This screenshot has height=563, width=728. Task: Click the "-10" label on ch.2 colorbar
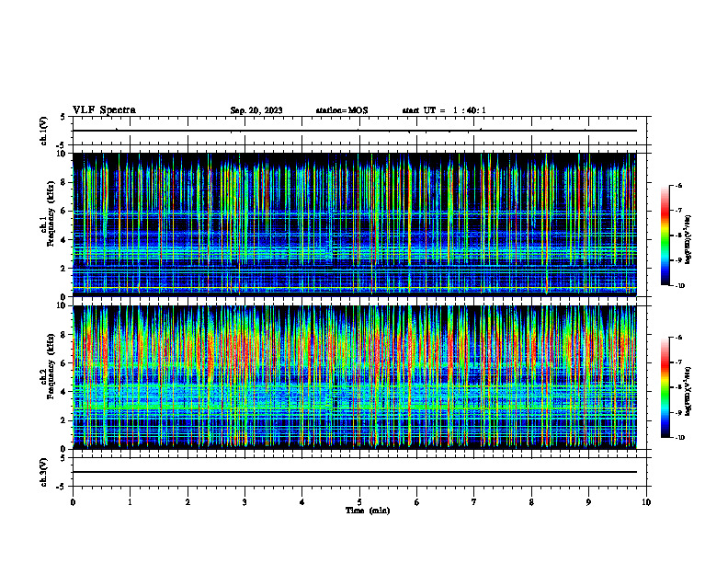click(680, 438)
